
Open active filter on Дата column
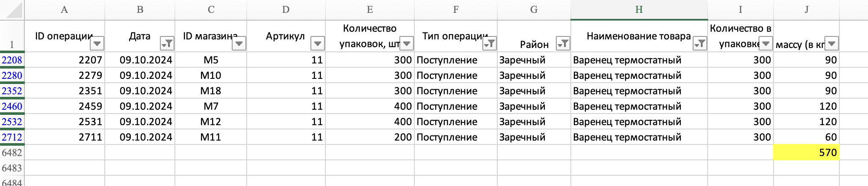[167, 43]
